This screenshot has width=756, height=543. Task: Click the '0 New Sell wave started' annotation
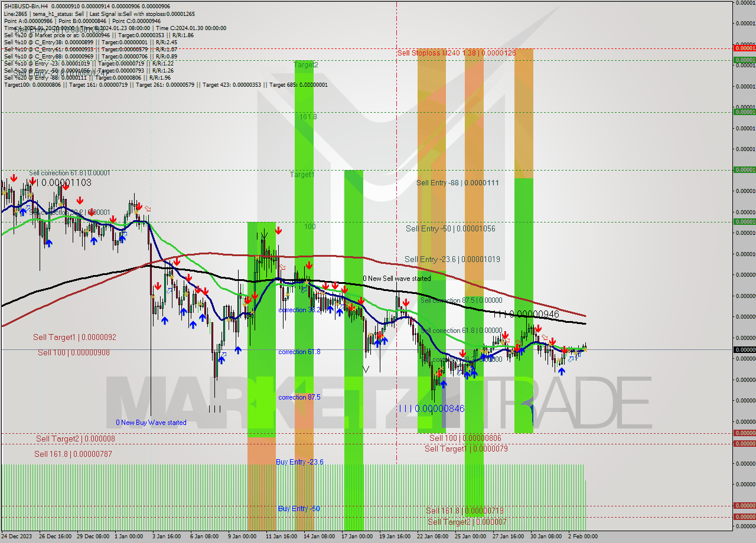click(x=397, y=279)
